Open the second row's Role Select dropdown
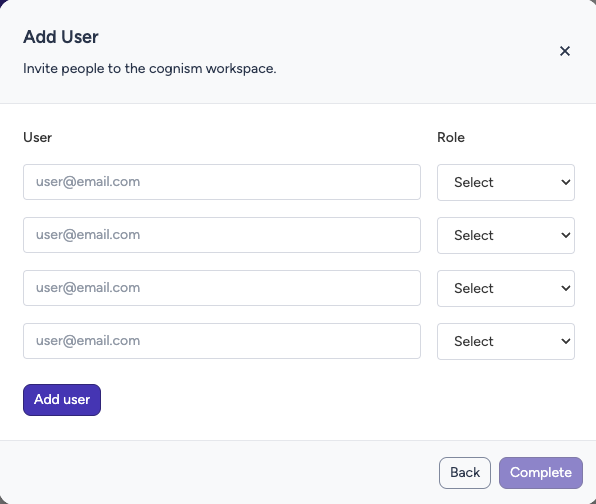 pos(506,235)
